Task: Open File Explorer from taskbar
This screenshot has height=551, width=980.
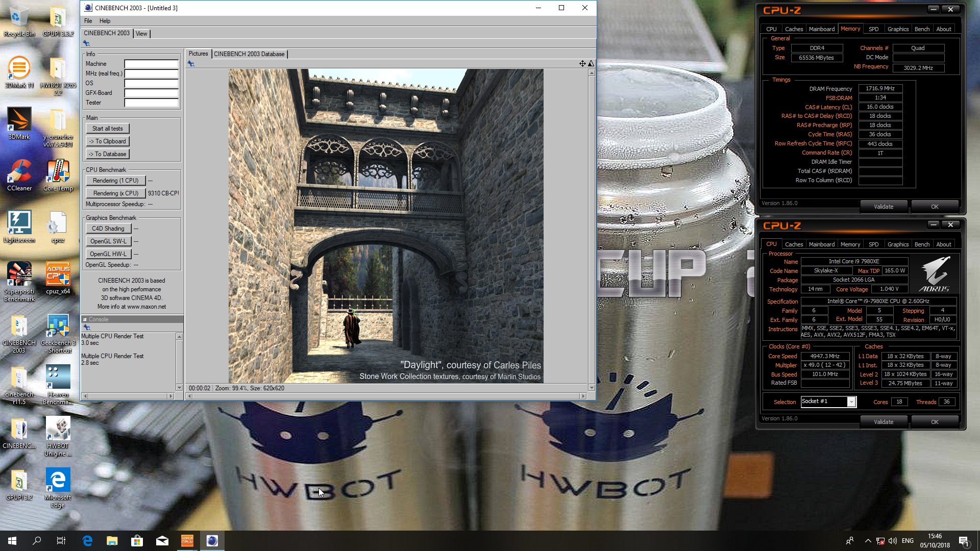Action: point(112,541)
